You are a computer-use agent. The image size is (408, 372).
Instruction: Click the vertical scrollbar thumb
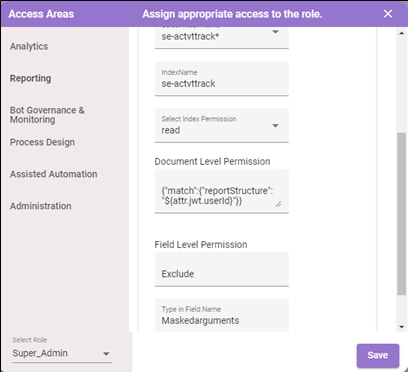pyautogui.click(x=401, y=214)
